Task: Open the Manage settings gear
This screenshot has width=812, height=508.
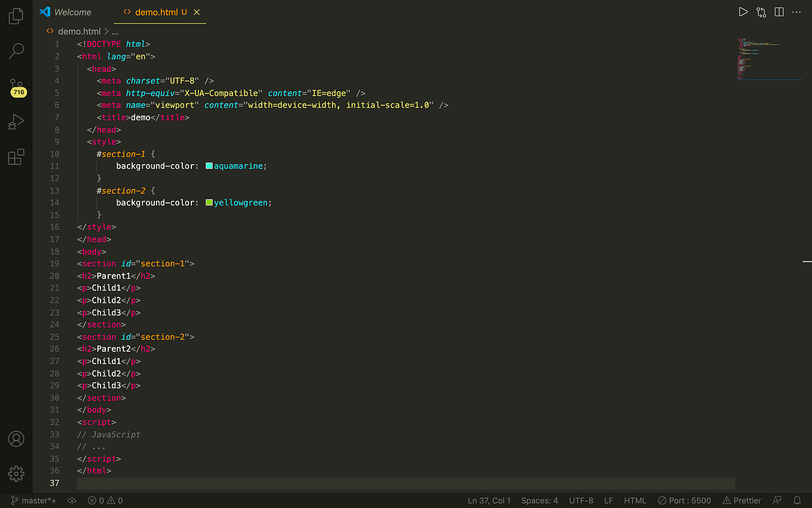Action: (x=16, y=474)
